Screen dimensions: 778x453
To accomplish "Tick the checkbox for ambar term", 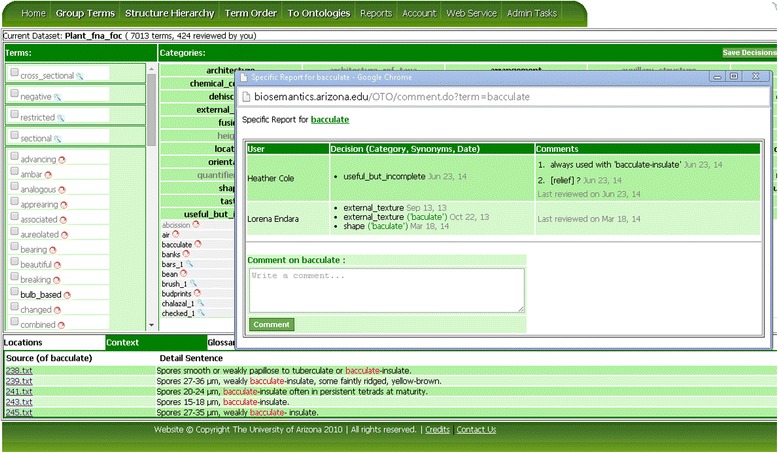I will [x=14, y=173].
